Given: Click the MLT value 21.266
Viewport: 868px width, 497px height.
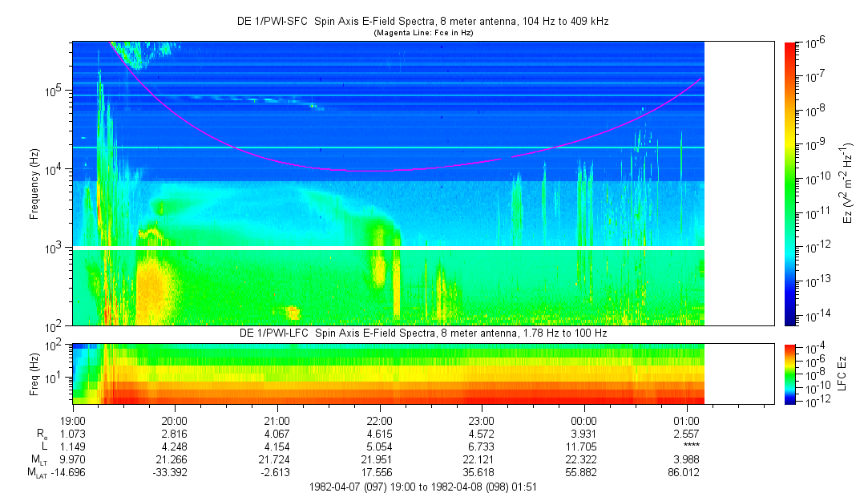Looking at the screenshot, I should pyautogui.click(x=175, y=460).
